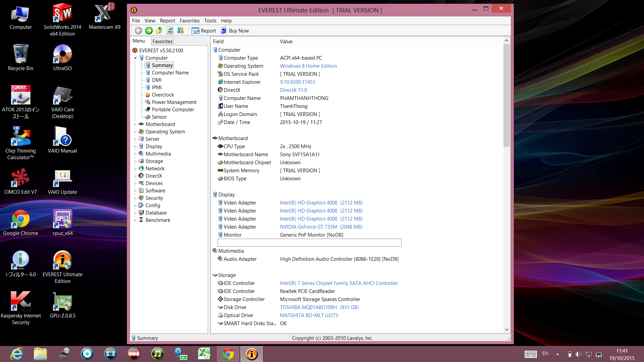Click the users icon in the toolbar

pos(180,31)
